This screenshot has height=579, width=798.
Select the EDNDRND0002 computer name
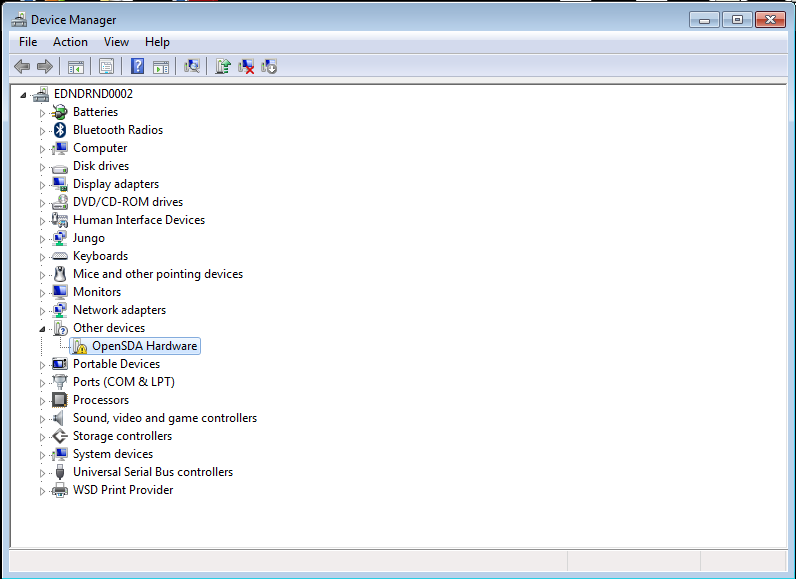click(x=93, y=94)
